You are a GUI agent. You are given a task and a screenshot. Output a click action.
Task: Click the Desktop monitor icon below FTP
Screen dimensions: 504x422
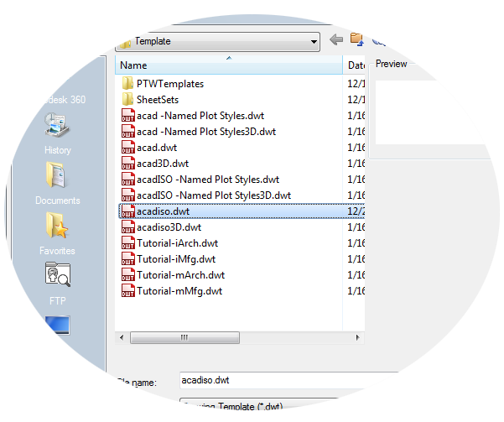coord(57,325)
